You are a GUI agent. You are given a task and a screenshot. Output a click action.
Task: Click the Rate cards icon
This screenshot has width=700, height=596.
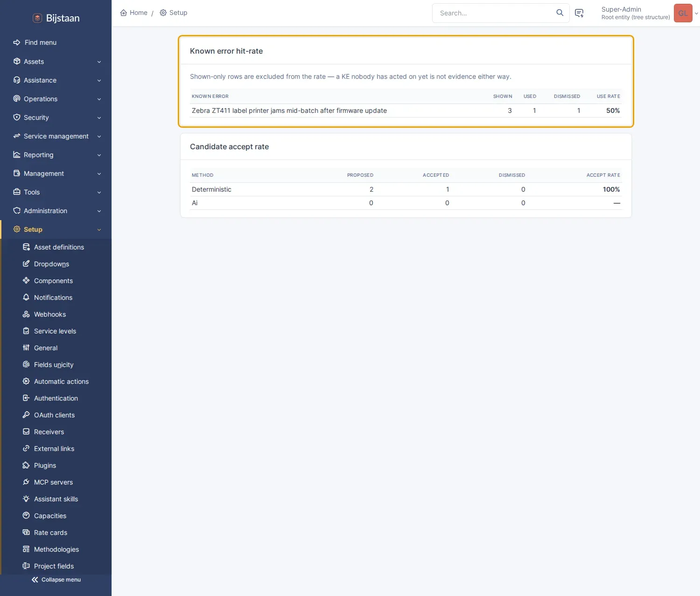point(26,533)
